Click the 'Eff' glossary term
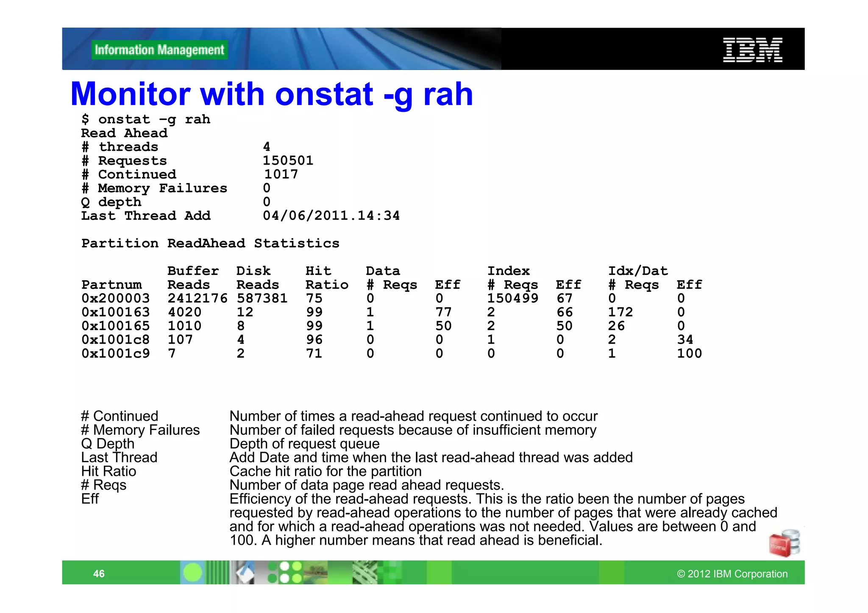 pyautogui.click(x=90, y=499)
